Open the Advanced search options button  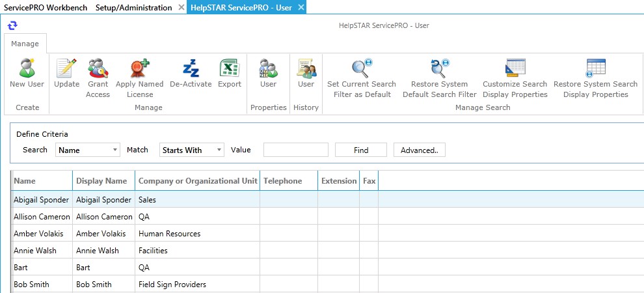419,150
